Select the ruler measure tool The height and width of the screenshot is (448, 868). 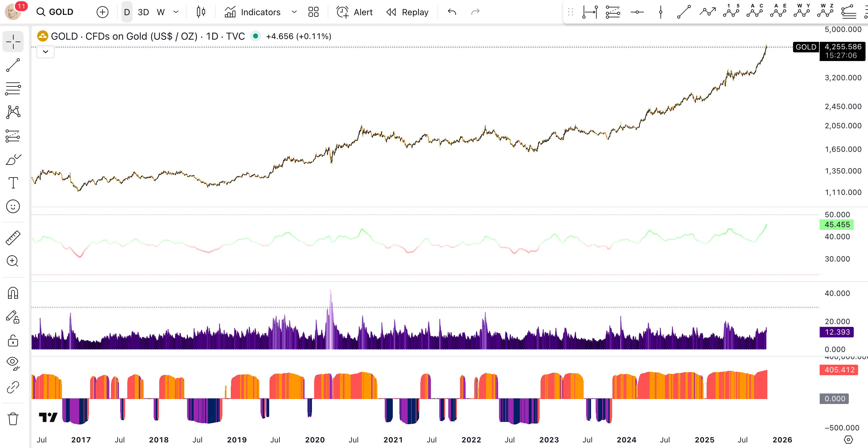tap(13, 238)
